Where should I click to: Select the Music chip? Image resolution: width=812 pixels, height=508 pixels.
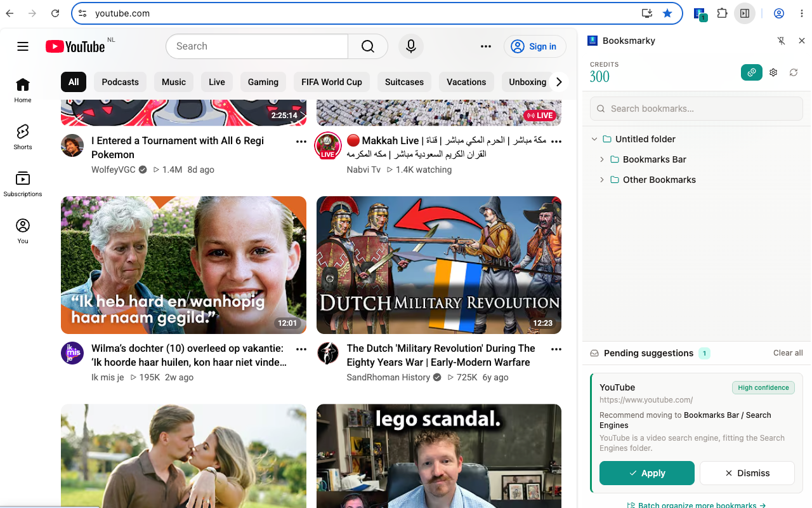tap(174, 82)
